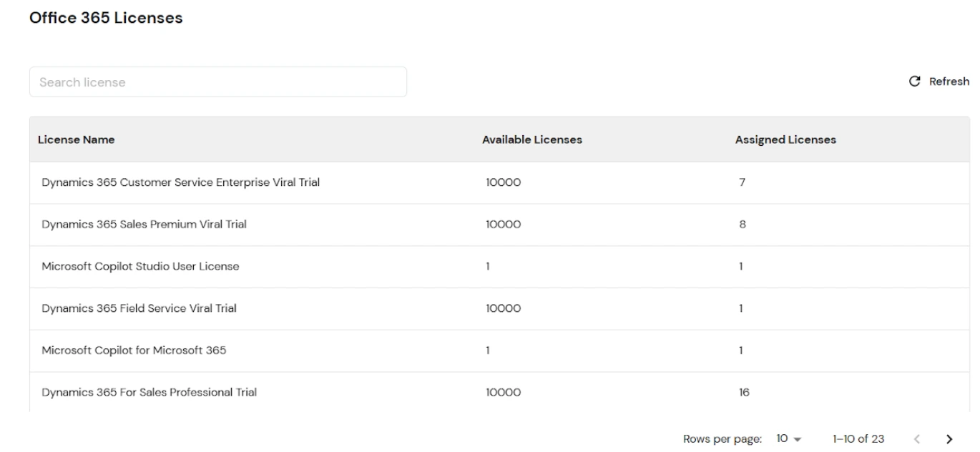Click the Assigned Licenses column header
This screenshot has height=452, width=980.
click(784, 139)
